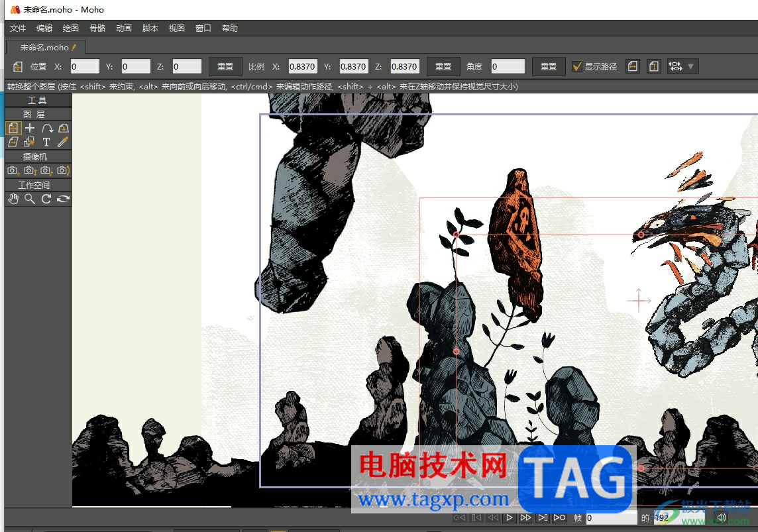Select the Layer Selector tool
758x532 pixels.
(x=30, y=142)
